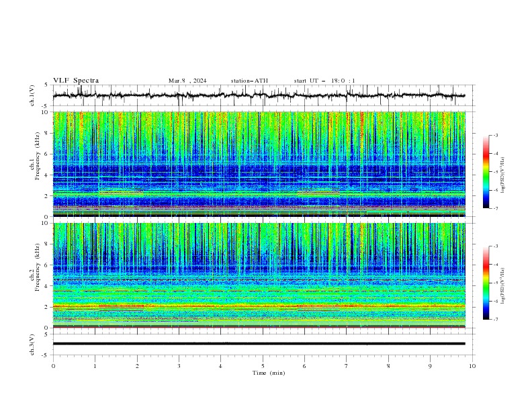Click time axis tick label '2'
Screen dimensions: 532x411
click(137, 366)
